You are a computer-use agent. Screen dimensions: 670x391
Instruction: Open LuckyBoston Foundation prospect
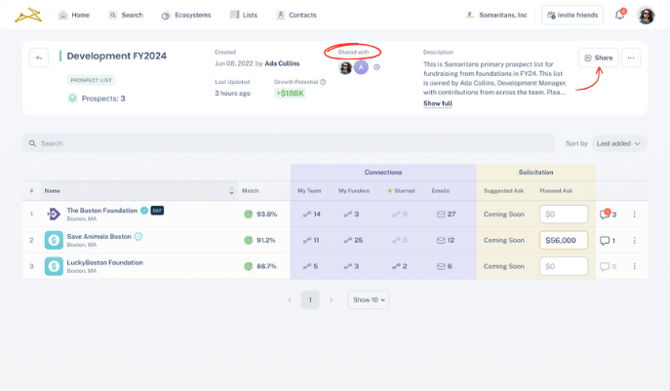pyautogui.click(x=105, y=262)
